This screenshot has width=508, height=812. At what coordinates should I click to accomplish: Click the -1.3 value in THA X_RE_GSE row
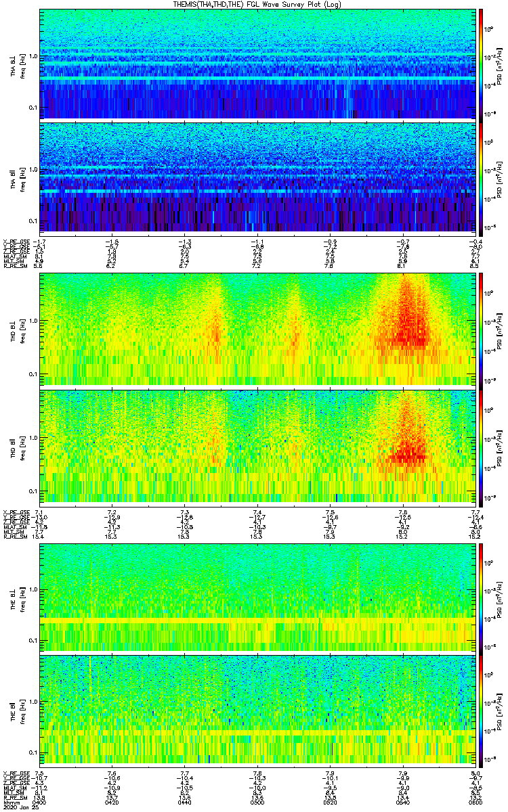(184, 241)
